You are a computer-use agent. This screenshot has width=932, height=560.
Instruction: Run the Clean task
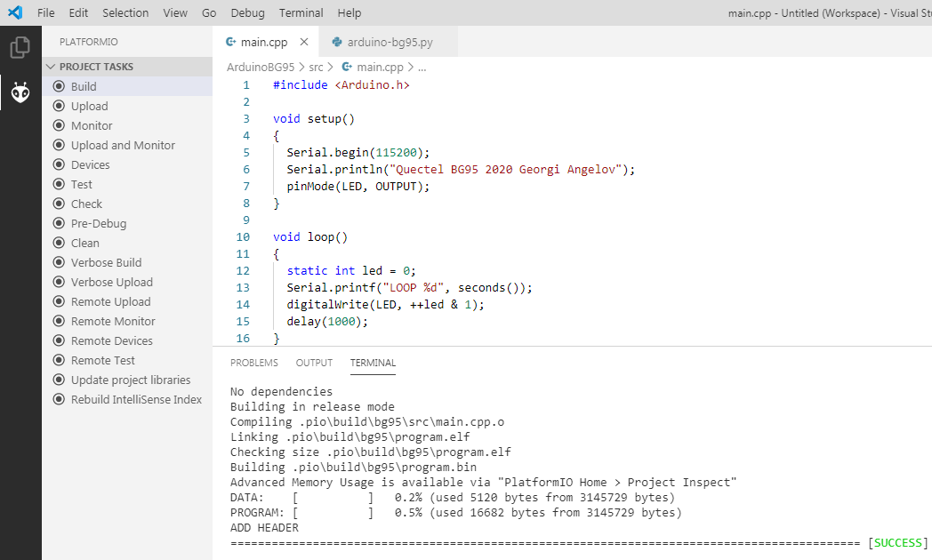128,243
